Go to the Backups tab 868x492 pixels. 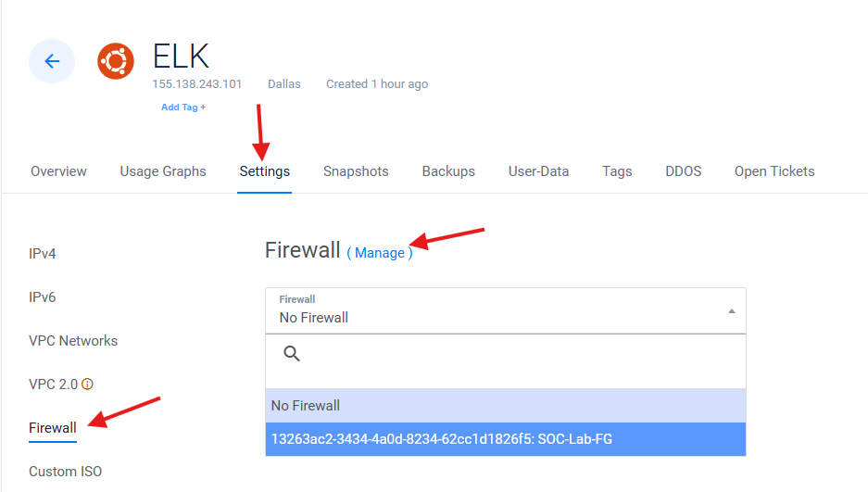tap(448, 171)
